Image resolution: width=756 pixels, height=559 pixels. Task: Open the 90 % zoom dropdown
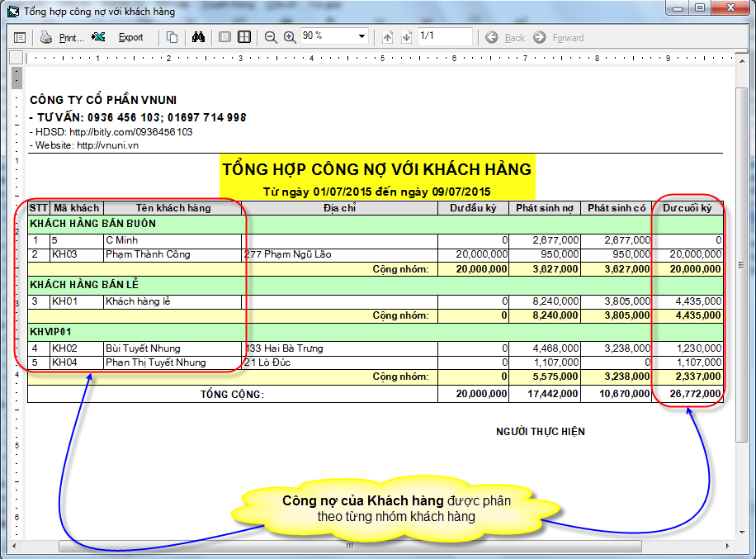pos(361,37)
